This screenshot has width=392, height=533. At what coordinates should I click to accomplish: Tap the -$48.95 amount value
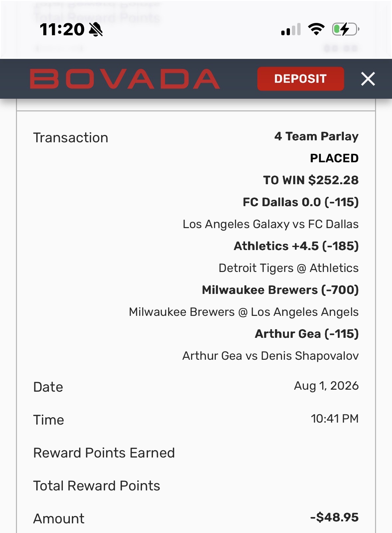334,517
